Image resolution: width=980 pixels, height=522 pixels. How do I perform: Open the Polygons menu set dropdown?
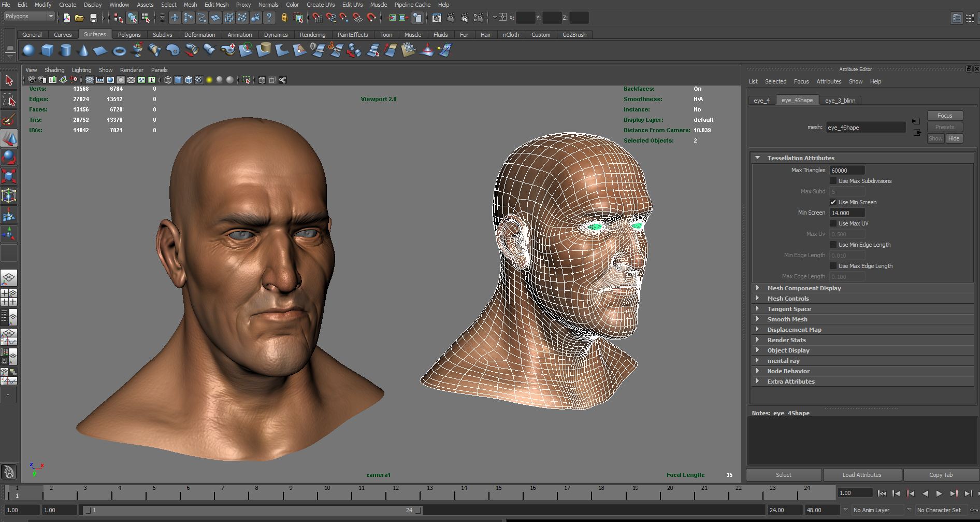[x=29, y=16]
